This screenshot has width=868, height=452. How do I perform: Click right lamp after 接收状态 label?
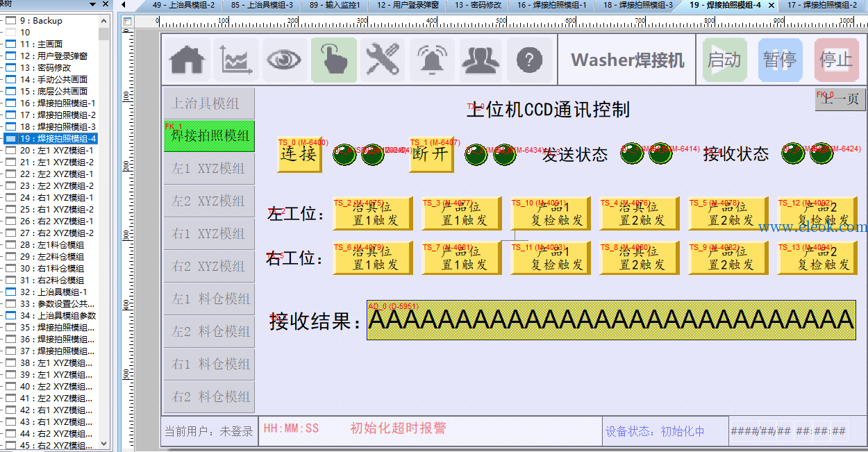[821, 154]
